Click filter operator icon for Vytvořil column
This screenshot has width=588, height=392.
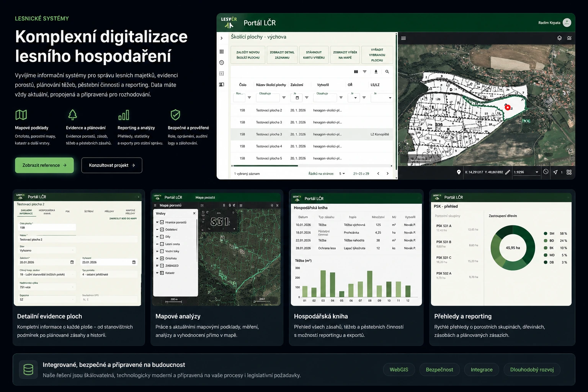tap(341, 98)
